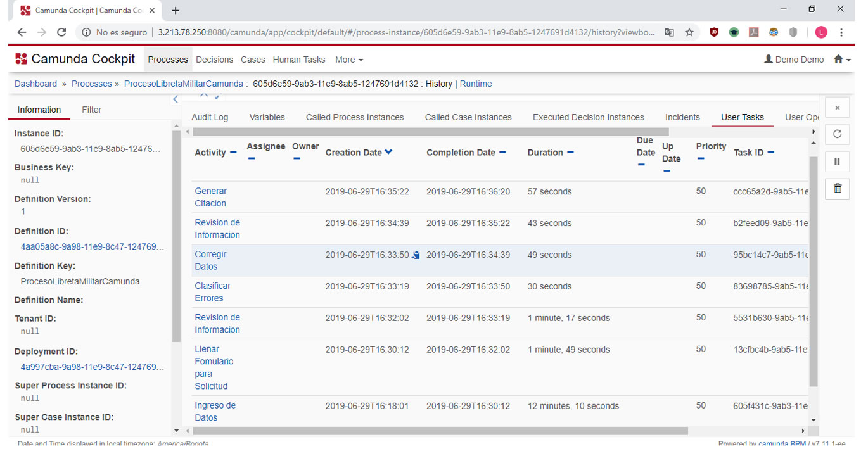Open home icon menu in header
The image size is (868, 456).
click(x=842, y=60)
